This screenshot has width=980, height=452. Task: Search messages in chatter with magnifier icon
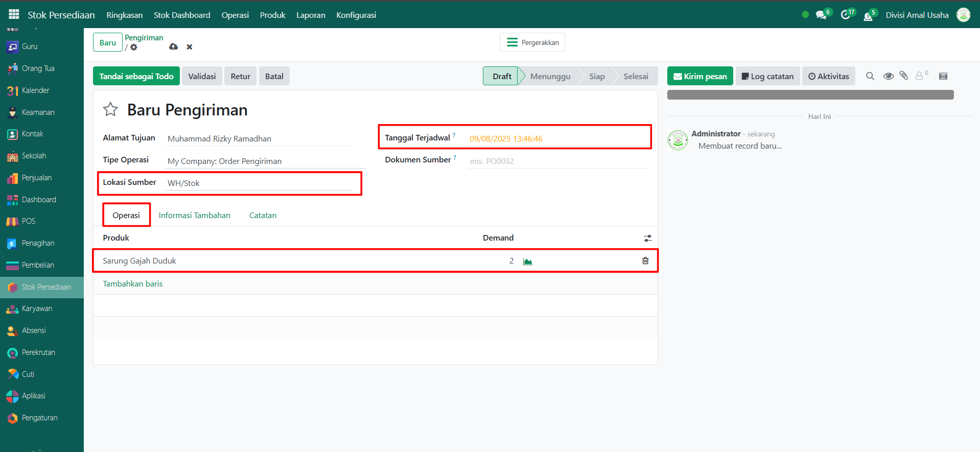tap(870, 76)
